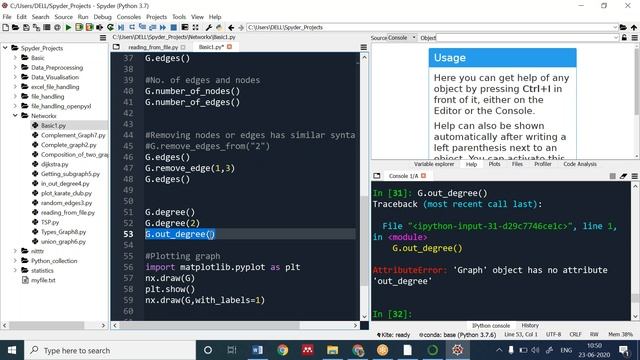Open the Help pane options menu

tap(634, 38)
